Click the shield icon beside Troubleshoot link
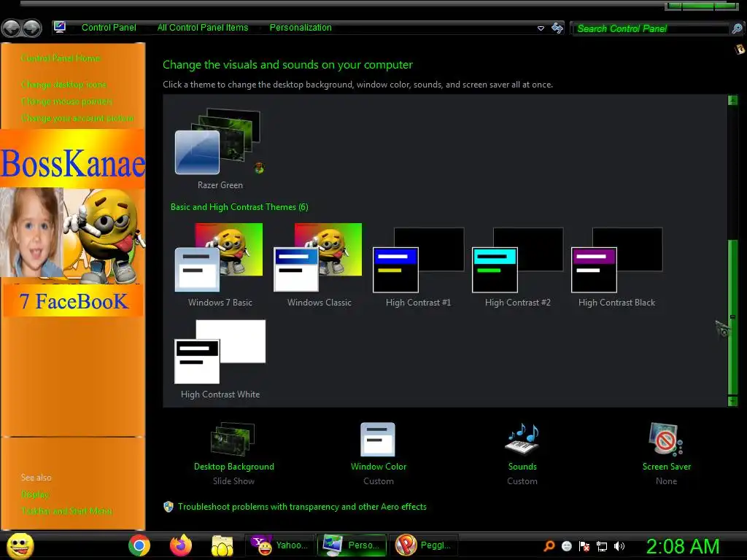The width and height of the screenshot is (747, 560). point(169,507)
